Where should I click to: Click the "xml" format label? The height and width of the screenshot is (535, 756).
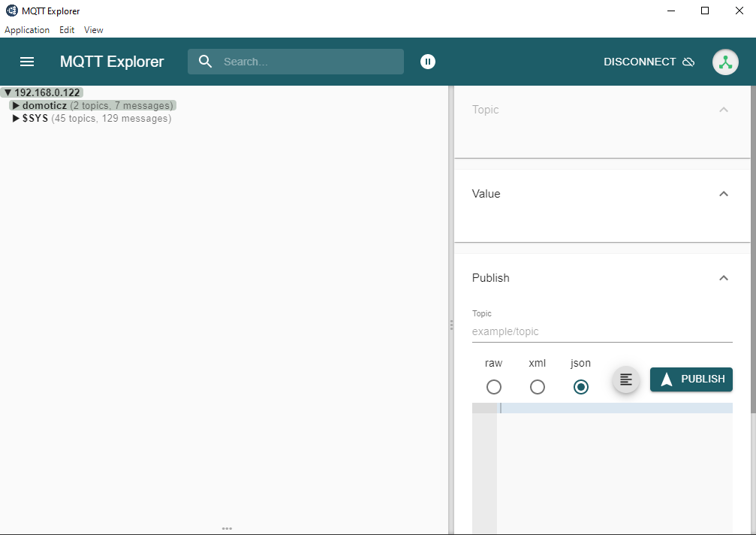(x=537, y=363)
